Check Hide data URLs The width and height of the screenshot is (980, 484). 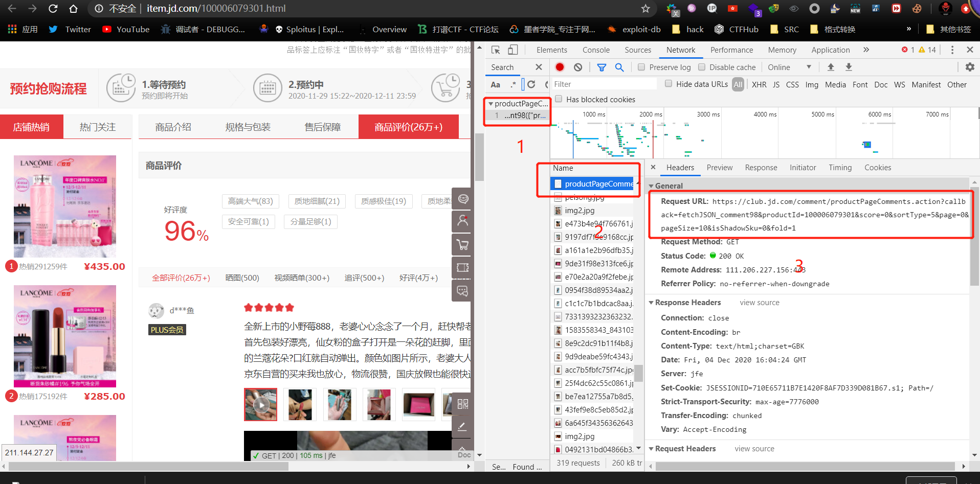(x=669, y=84)
